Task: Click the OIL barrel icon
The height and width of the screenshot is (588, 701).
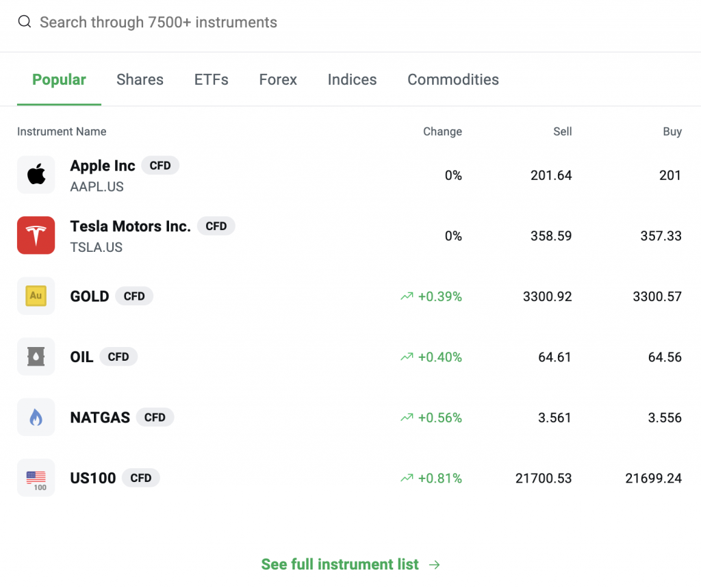Action: pyautogui.click(x=36, y=357)
